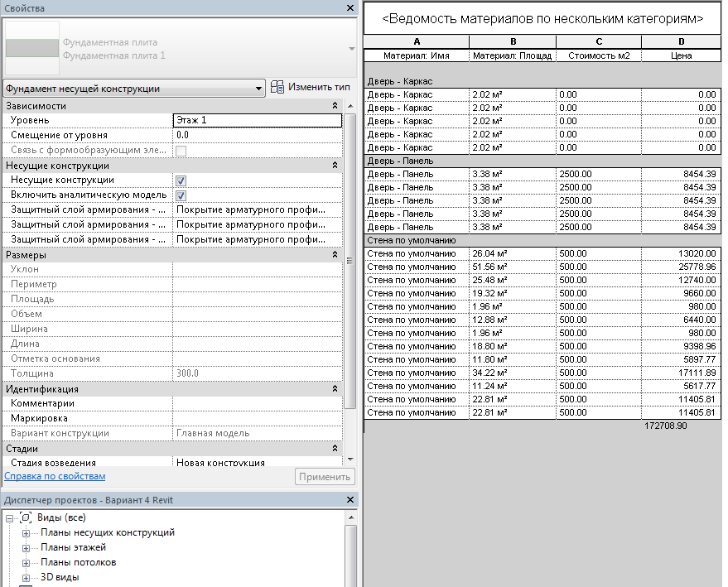Uncheck Включить аналитическую модель
The height and width of the screenshot is (587, 728).
click(181, 195)
